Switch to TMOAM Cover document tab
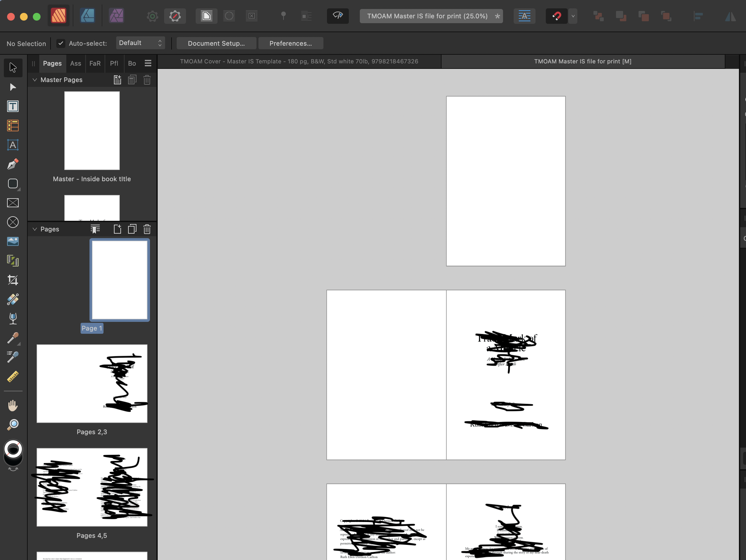The image size is (746, 560). point(299,61)
